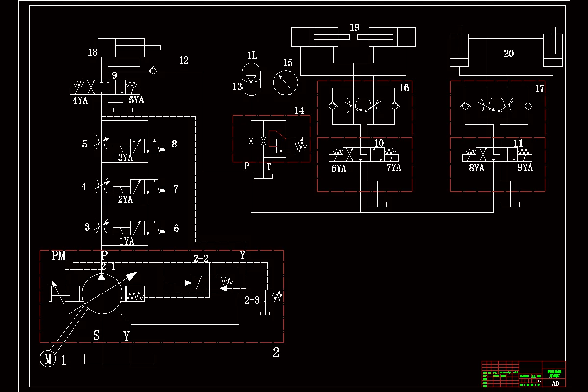
Task: Click the 6YA solenoid label
Action: [339, 168]
